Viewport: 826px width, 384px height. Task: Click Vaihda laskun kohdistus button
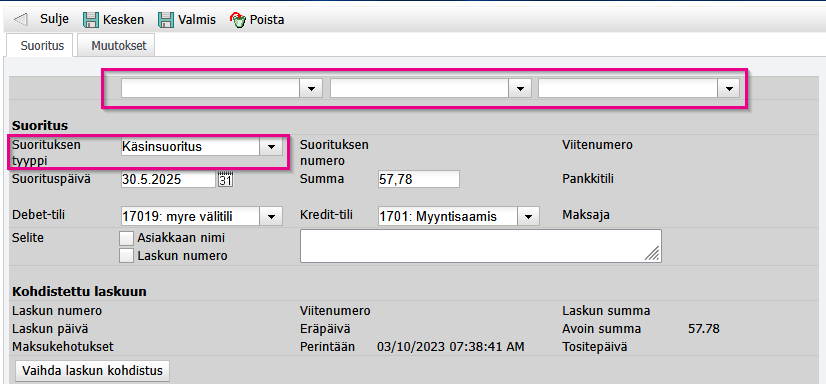(x=93, y=371)
